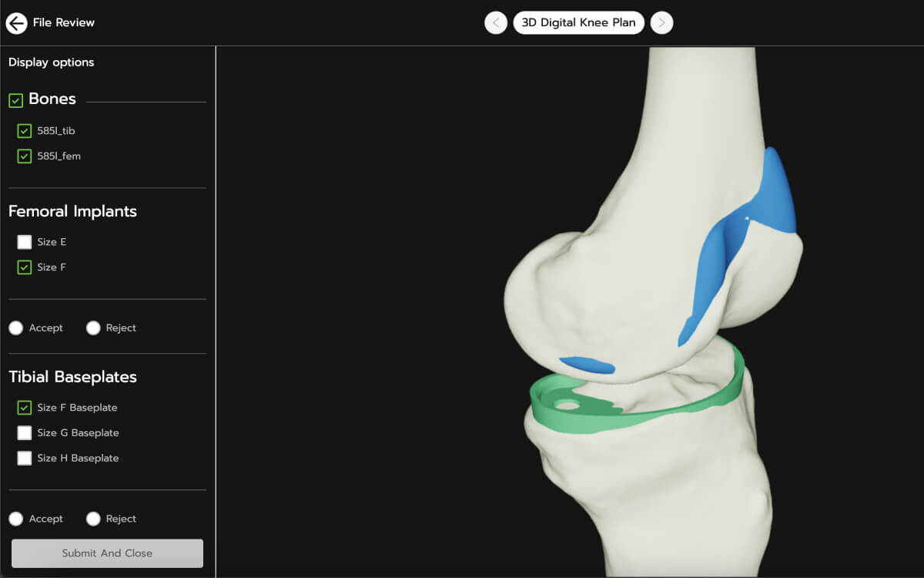
Task: Disable the Size F femoral implant
Action: point(25,267)
